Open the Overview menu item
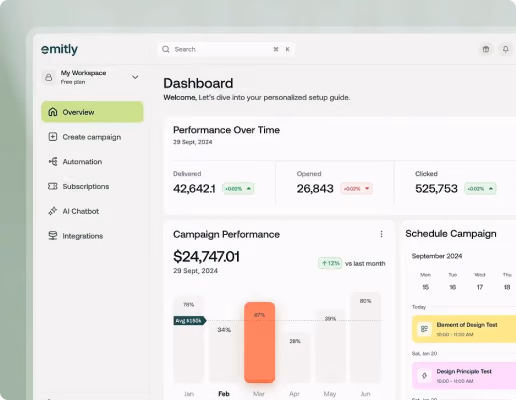Viewport: 516px width, 400px height. pos(92,112)
